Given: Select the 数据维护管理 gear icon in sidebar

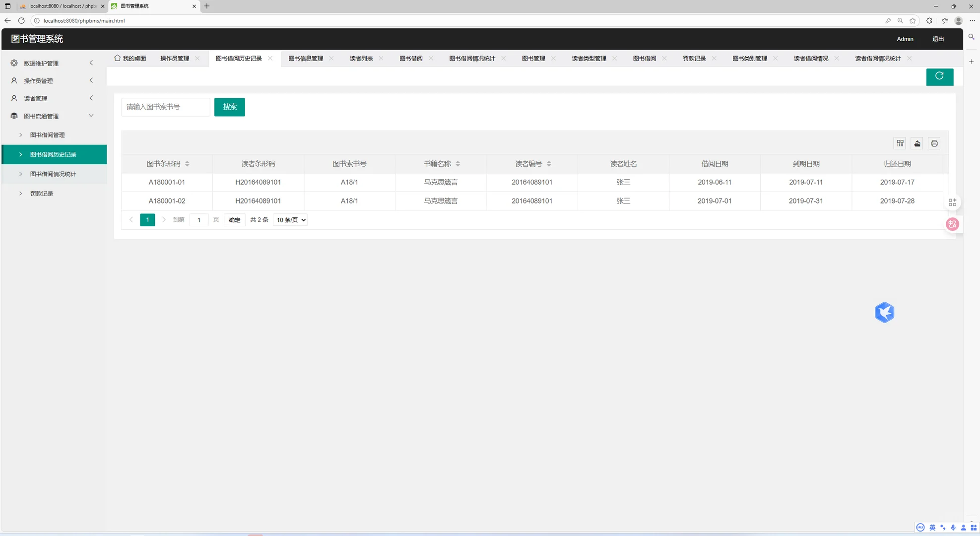Looking at the screenshot, I should [13, 63].
